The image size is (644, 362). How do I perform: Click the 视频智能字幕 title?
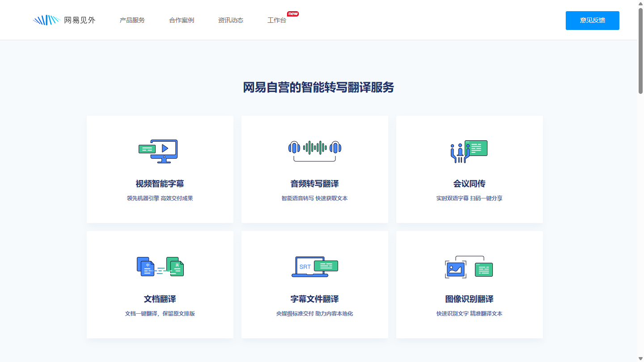[x=160, y=184]
